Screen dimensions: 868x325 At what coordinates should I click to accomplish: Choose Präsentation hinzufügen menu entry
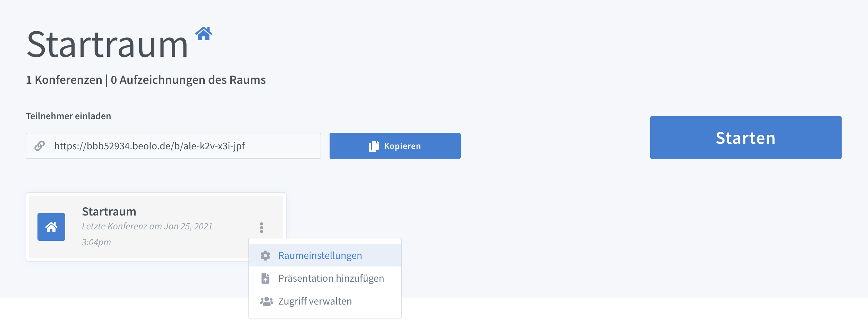(325, 278)
